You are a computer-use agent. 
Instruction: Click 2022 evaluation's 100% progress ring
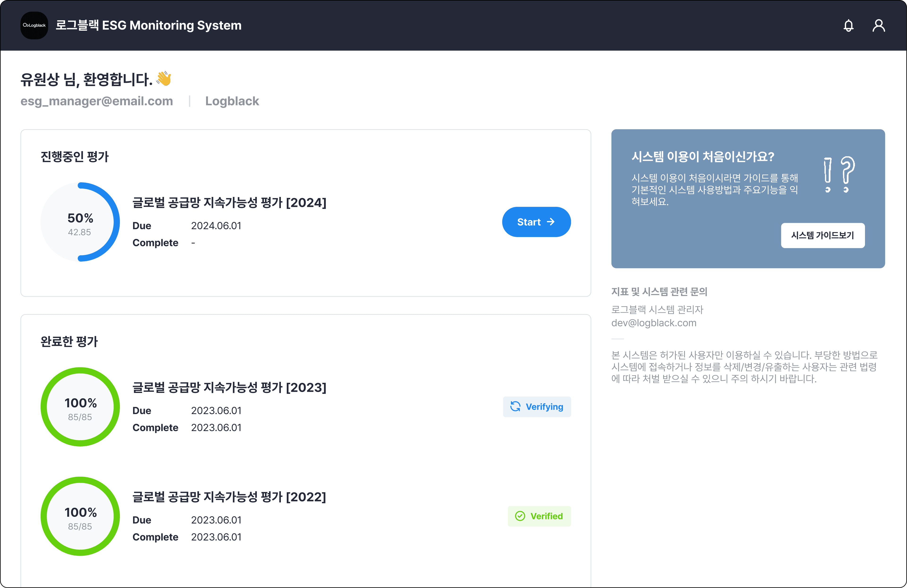[80, 516]
